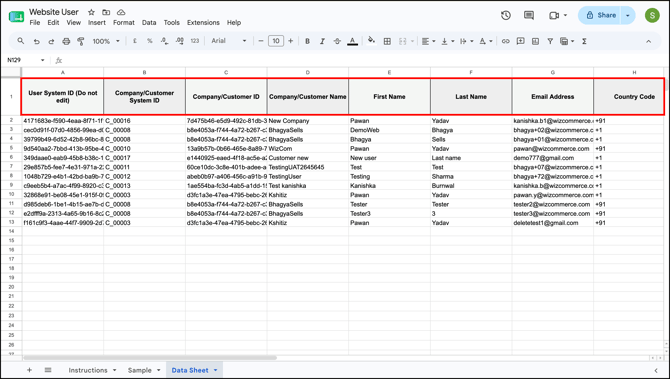Star the Website User document
The width and height of the screenshot is (670, 379).
point(91,12)
